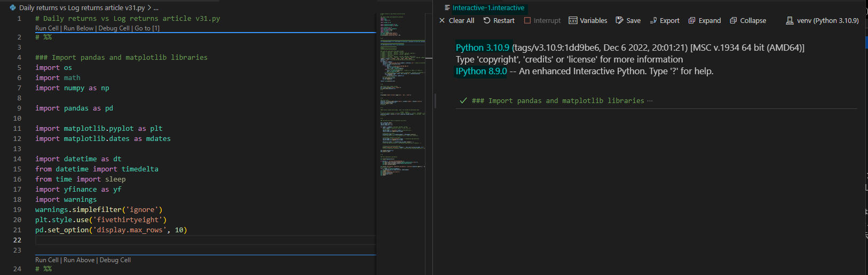The height and width of the screenshot is (275, 868).
Task: Click the comment on line 1
Action: pos(128,19)
